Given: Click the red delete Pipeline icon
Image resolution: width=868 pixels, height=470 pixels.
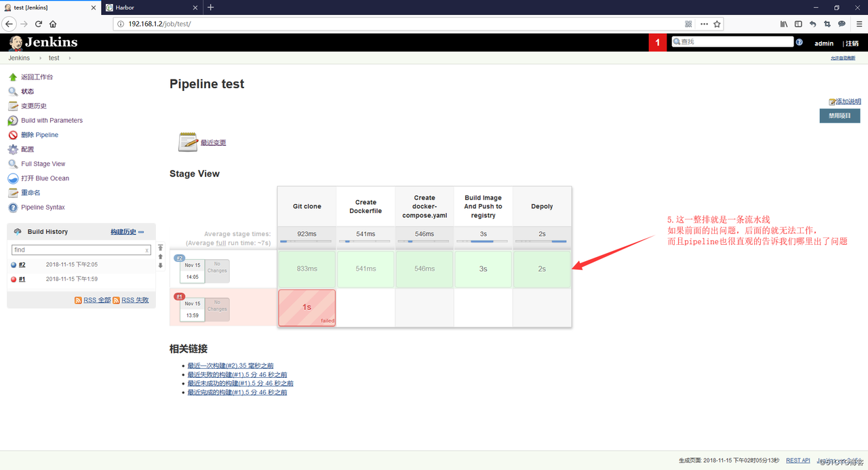Looking at the screenshot, I should pyautogui.click(x=13, y=135).
